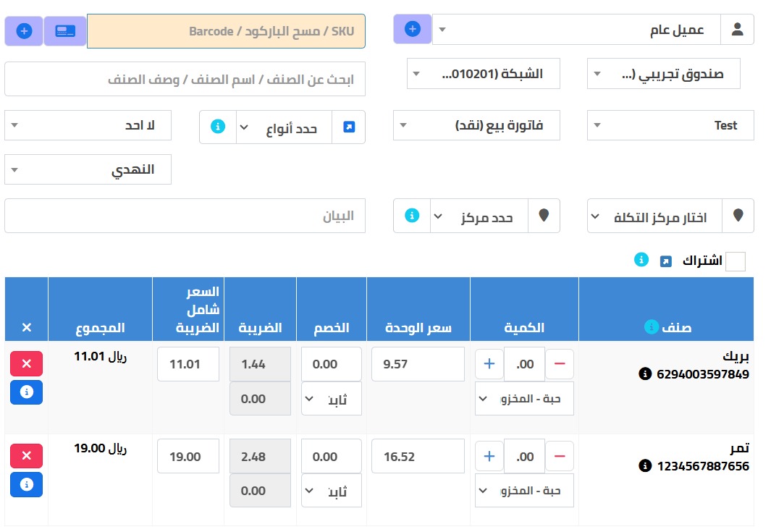Image resolution: width=771 pixels, height=532 pixels.
Task: Increase quantity for بريك item
Action: [489, 363]
